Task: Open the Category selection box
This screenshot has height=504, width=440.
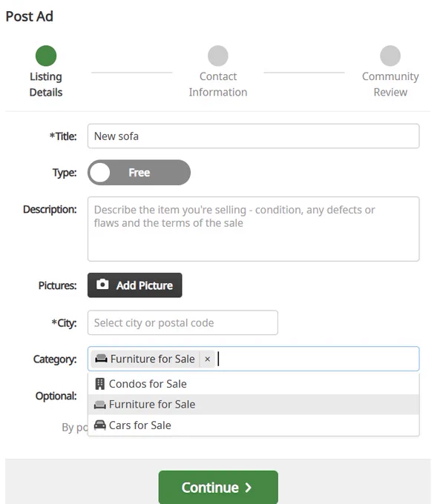Action: click(x=253, y=359)
